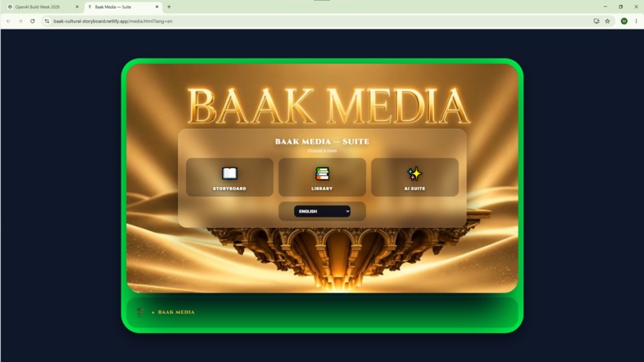Screen dimensions: 644x362
Task: Click the address bar URL
Action: coord(113,21)
